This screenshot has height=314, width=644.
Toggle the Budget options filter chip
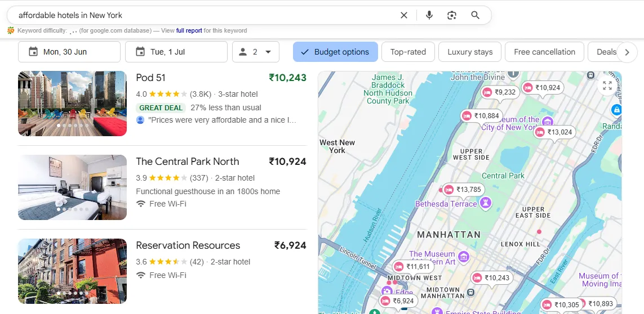point(335,52)
